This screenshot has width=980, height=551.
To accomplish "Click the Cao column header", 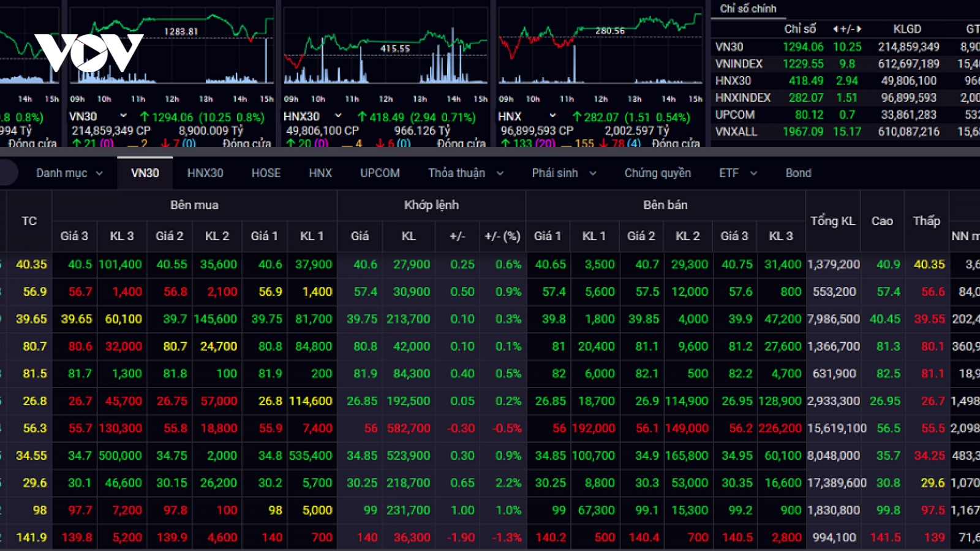I will point(882,221).
